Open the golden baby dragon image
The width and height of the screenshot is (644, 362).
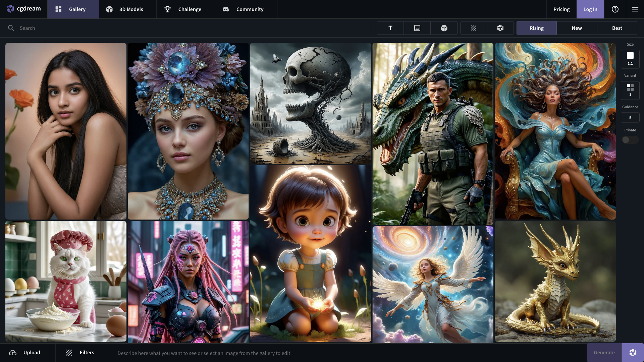[555, 281]
